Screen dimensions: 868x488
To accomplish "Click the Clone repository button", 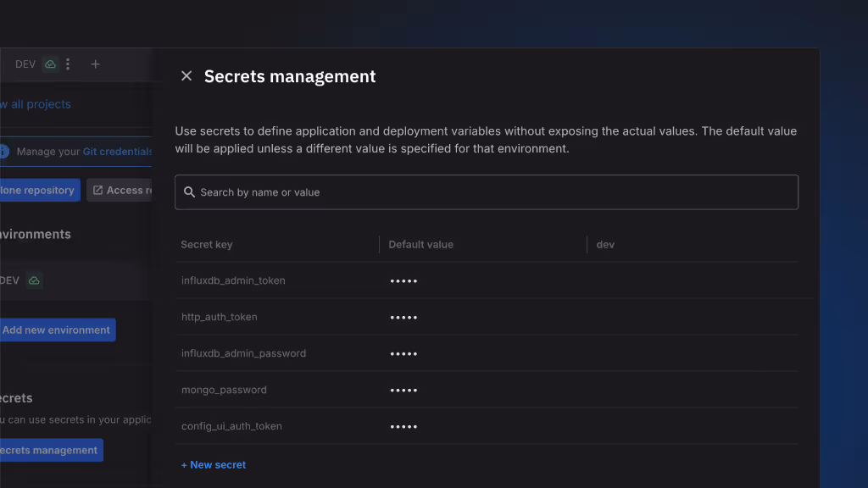I will tap(37, 191).
